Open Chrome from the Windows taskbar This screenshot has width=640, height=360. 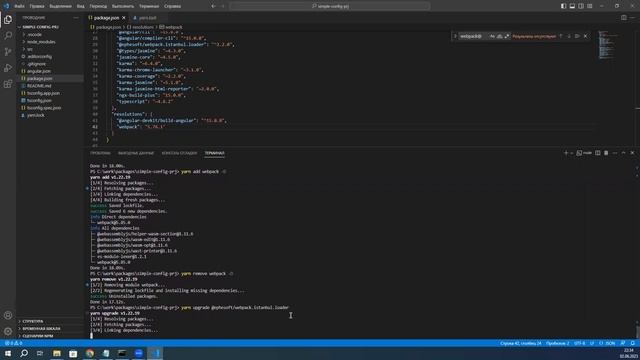tap(90, 353)
